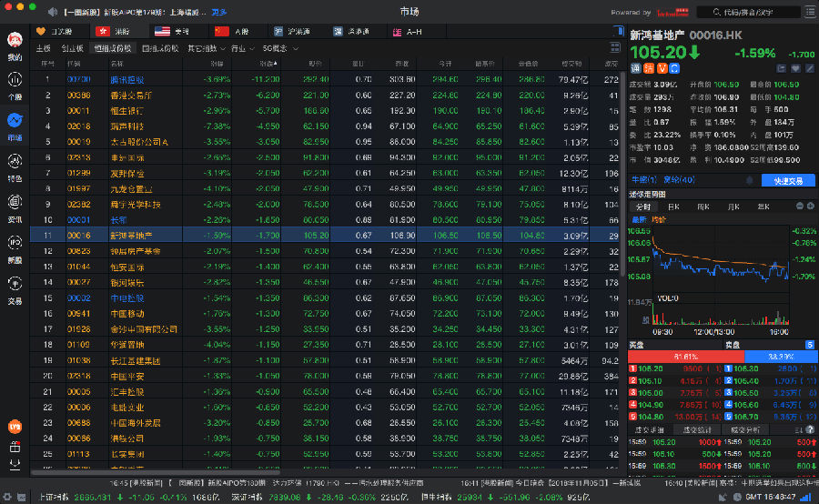Click the question mark help icon
Image resolution: width=819 pixels, height=504 pixels.
pos(810,429)
